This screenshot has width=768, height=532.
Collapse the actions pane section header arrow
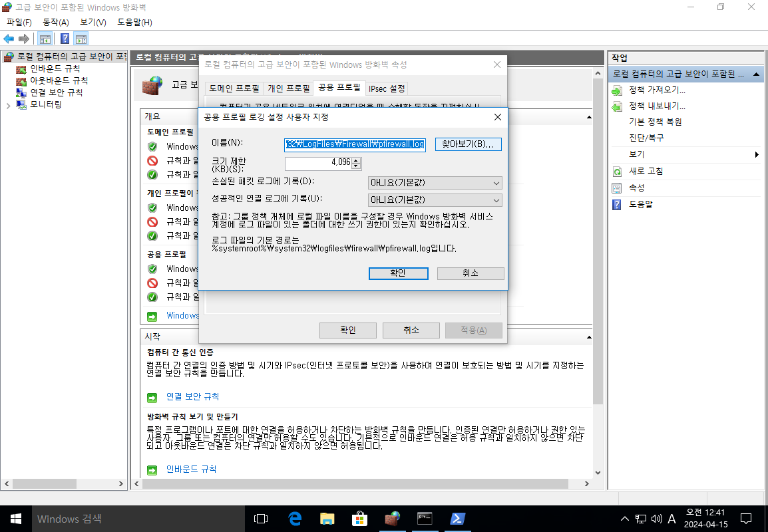756,74
